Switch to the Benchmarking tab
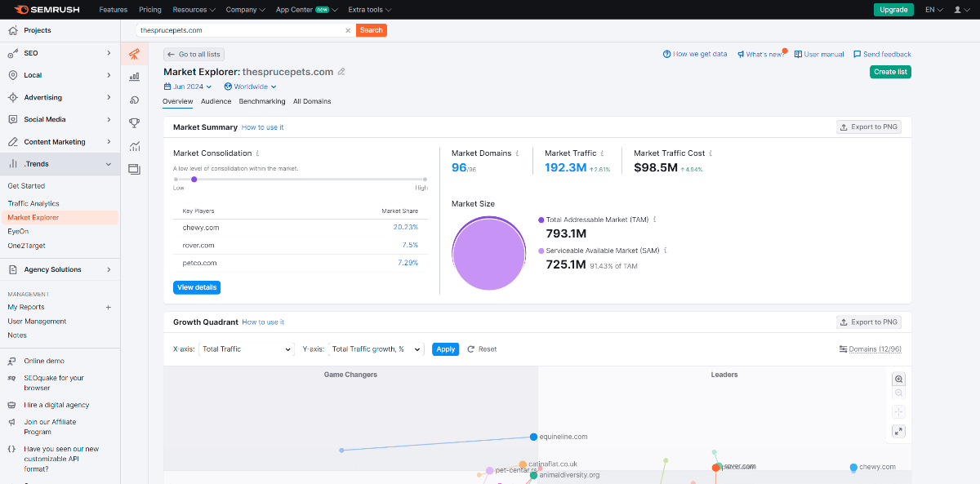 click(x=262, y=101)
